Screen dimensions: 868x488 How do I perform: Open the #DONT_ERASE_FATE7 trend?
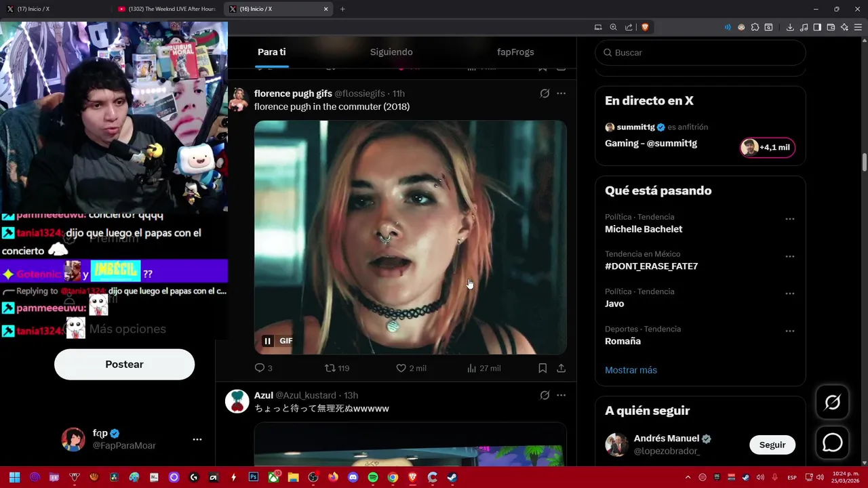coord(651,266)
